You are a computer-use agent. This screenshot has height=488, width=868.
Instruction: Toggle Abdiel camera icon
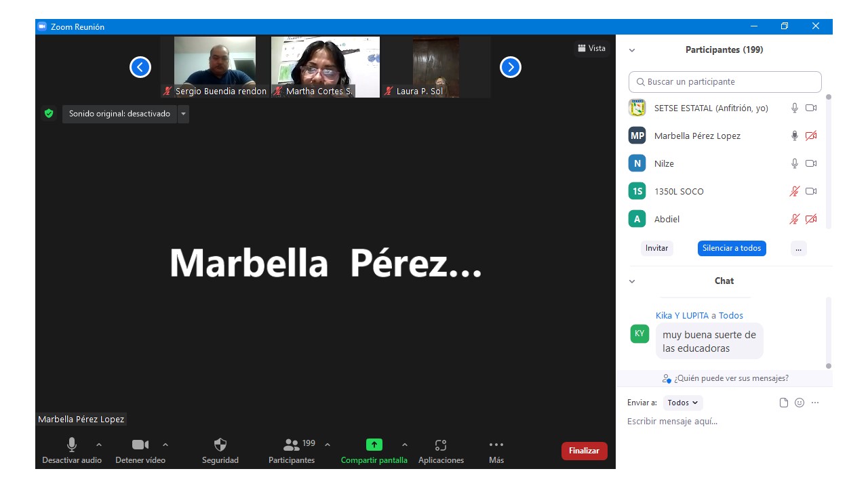811,219
